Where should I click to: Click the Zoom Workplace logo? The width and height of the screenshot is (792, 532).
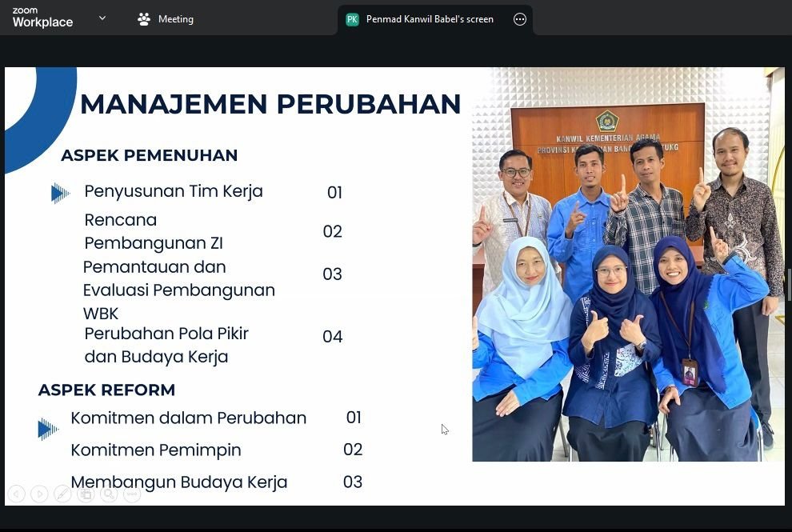42,18
